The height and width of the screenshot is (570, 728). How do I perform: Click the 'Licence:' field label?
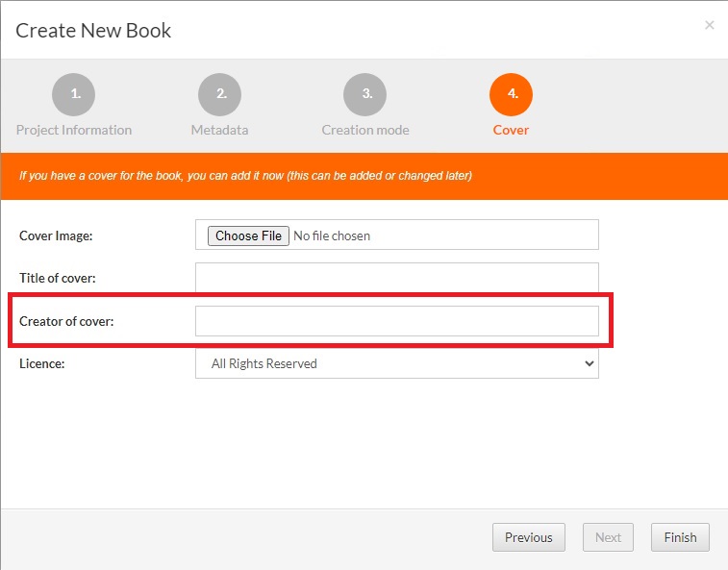(x=42, y=363)
